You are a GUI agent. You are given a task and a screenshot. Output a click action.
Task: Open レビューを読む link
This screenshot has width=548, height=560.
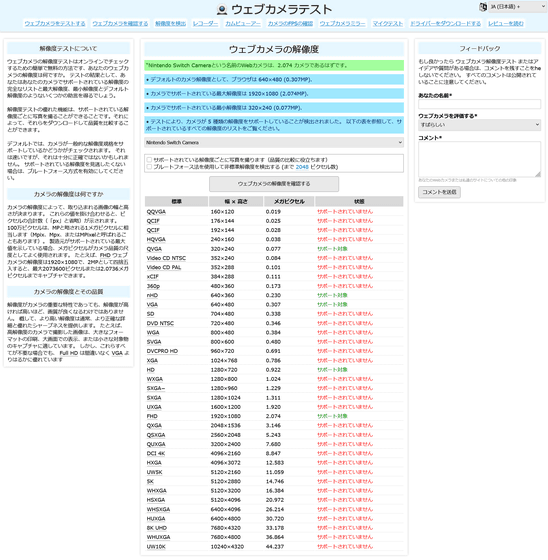(x=506, y=24)
